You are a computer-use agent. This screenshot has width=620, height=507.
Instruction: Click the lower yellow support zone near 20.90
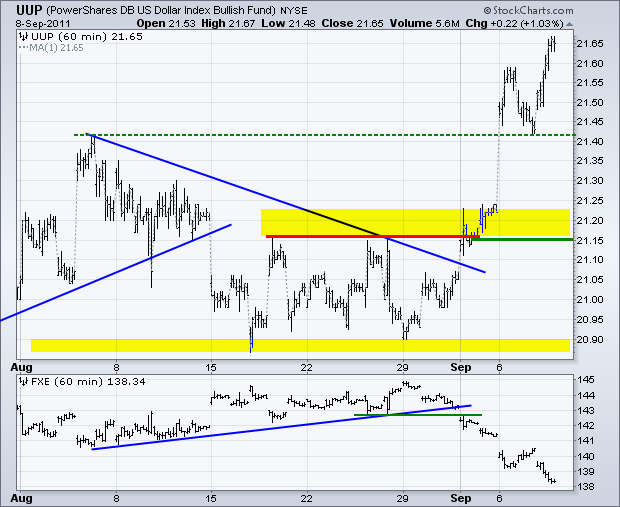(301, 345)
